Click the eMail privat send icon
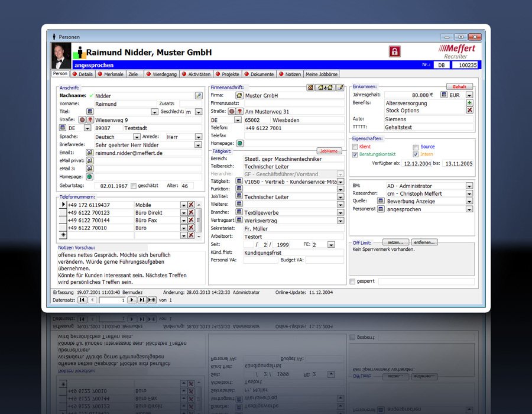This screenshot has height=414, width=532. click(x=90, y=160)
